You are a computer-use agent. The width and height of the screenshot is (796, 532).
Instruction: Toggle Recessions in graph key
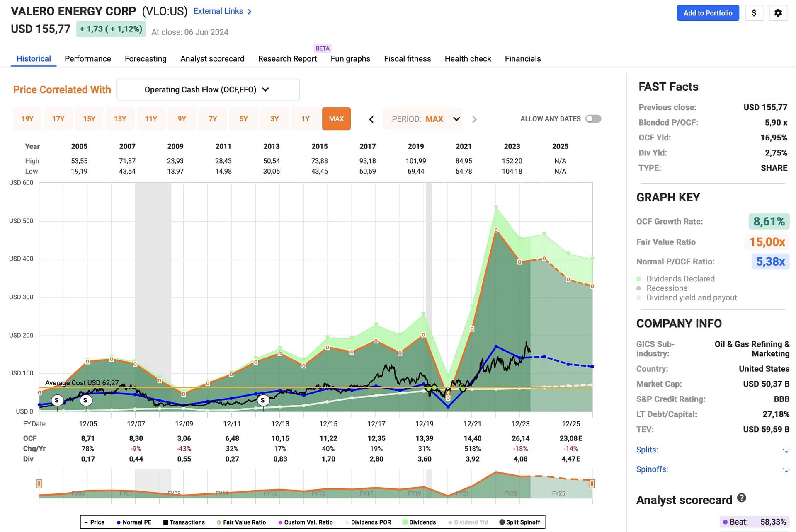[x=662, y=288]
